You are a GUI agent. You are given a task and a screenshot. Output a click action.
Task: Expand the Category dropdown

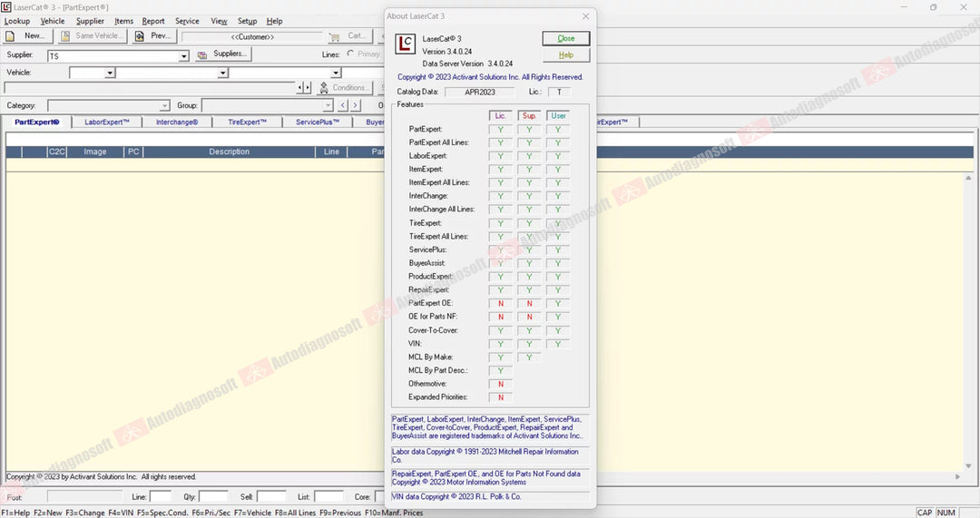coord(164,106)
